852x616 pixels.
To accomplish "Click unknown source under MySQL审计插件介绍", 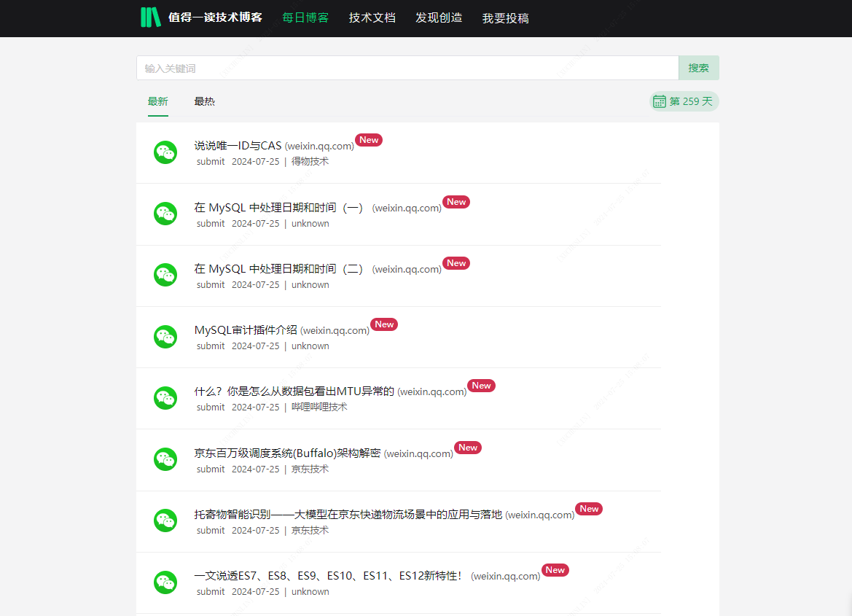I will pos(310,346).
